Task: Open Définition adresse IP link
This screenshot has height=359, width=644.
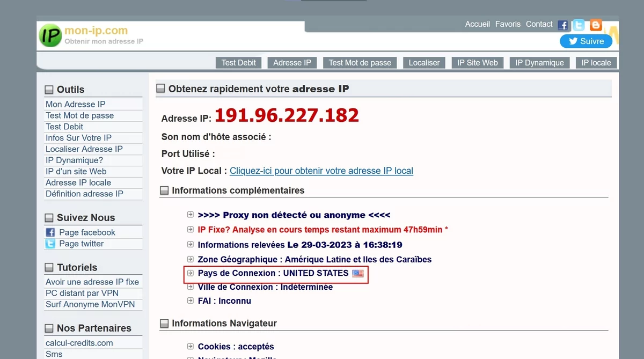Action: (84, 194)
